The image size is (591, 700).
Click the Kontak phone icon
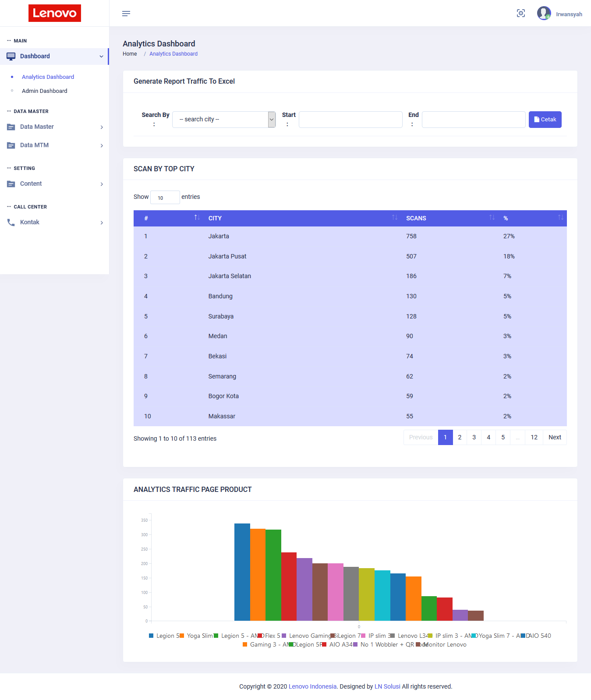(11, 222)
